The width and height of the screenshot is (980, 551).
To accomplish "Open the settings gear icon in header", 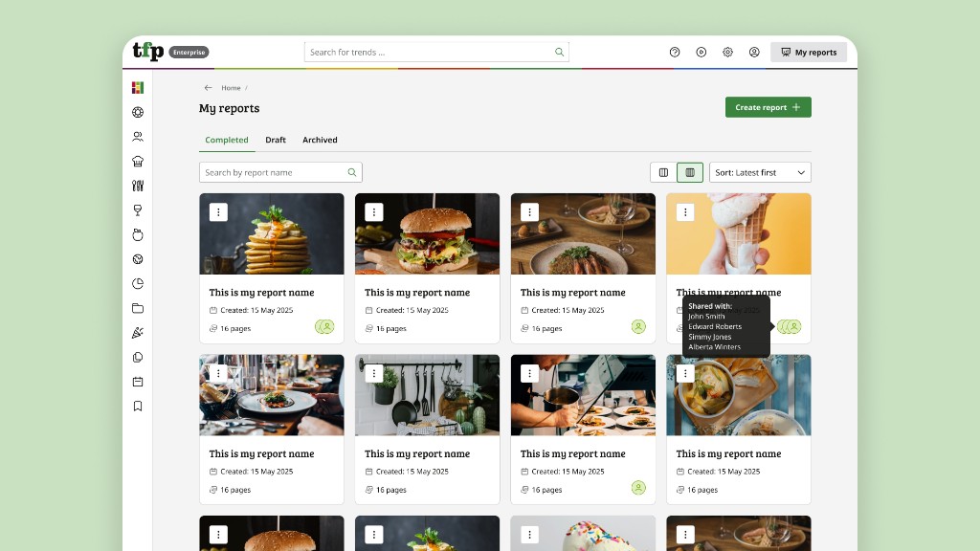I will (x=727, y=53).
